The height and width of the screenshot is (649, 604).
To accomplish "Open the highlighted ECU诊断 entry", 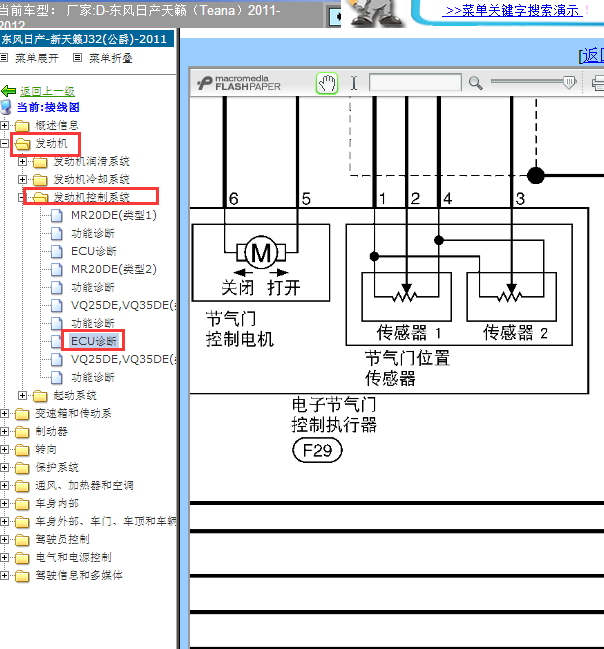I will 94,341.
